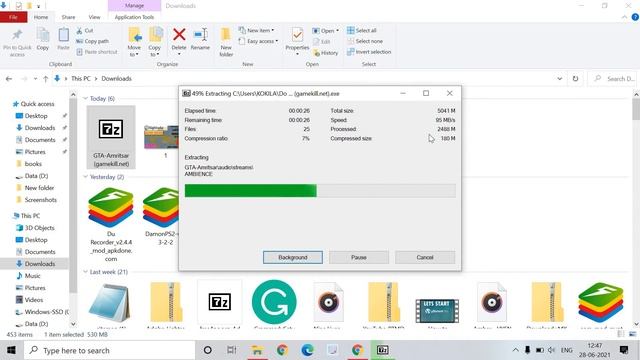Select the 7z file in Last week

[x=220, y=302]
